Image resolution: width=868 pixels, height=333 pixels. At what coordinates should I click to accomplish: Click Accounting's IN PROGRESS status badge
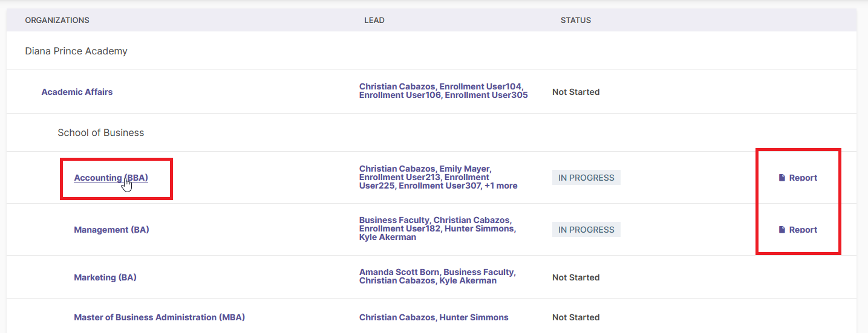tap(586, 178)
